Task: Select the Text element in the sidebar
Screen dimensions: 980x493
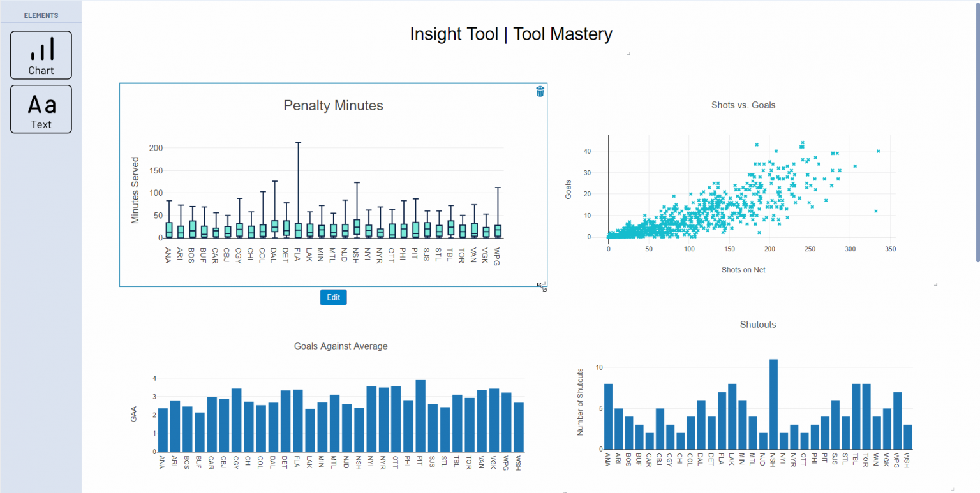Action: pos(40,108)
